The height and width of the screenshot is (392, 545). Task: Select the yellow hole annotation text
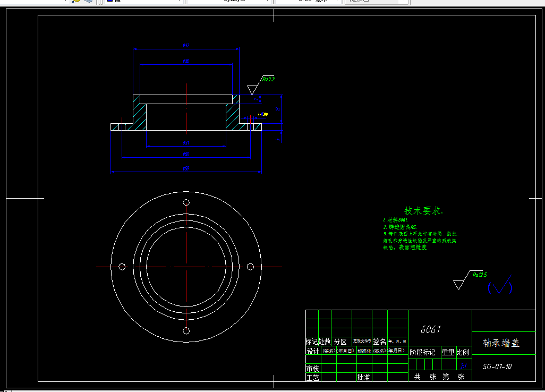pyautogui.click(x=263, y=114)
